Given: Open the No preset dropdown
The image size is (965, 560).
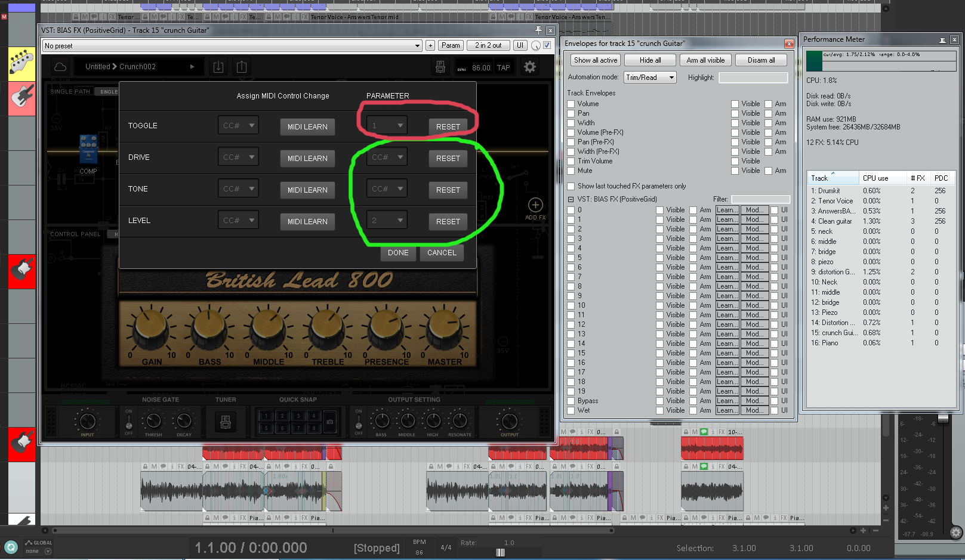Looking at the screenshot, I should tap(232, 45).
